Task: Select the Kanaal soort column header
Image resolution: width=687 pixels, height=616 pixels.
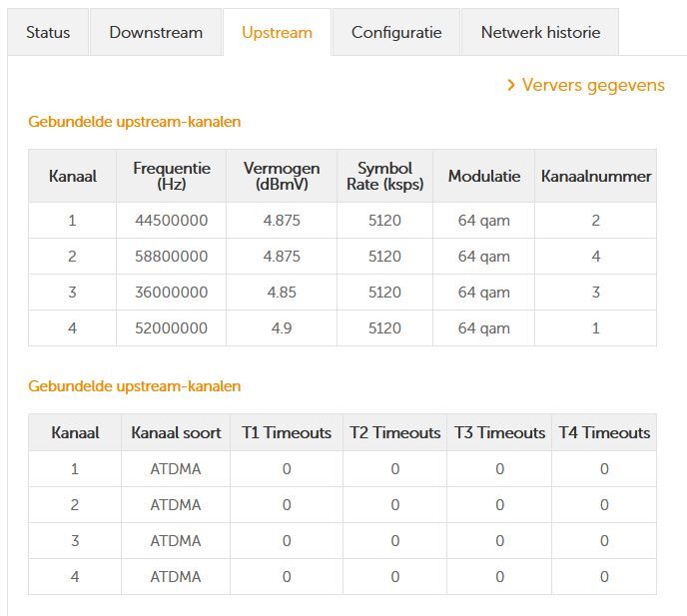Action: click(x=175, y=432)
